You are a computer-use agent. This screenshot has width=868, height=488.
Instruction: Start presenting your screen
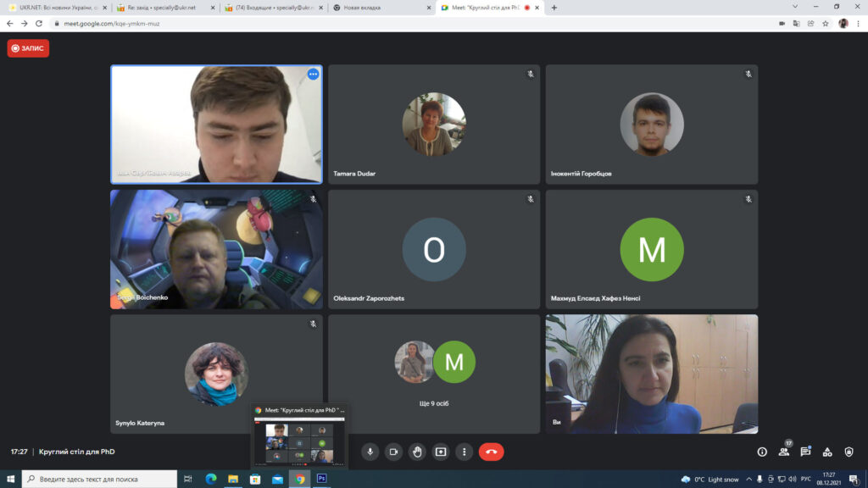click(441, 452)
